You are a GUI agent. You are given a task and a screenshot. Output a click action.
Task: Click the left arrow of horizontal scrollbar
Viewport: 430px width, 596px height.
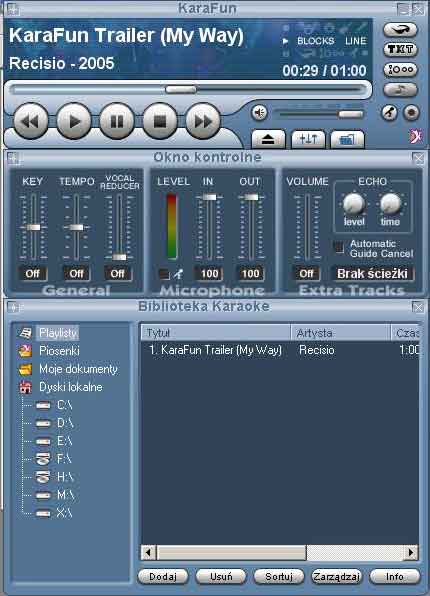click(x=149, y=552)
